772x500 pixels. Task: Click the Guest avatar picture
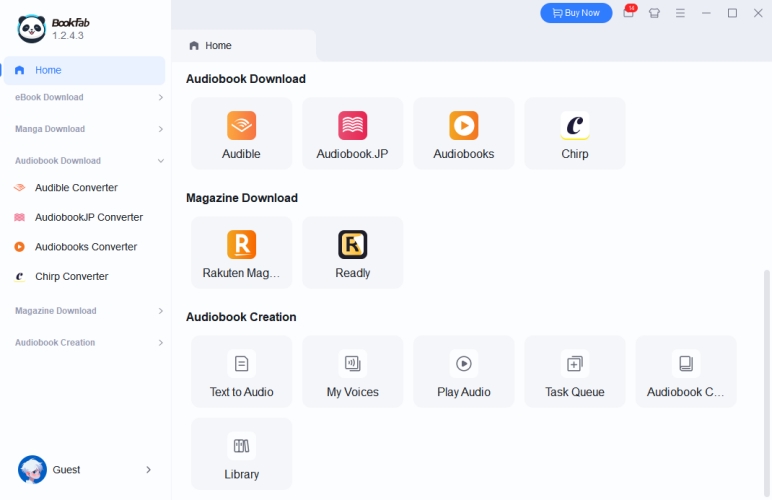32,469
